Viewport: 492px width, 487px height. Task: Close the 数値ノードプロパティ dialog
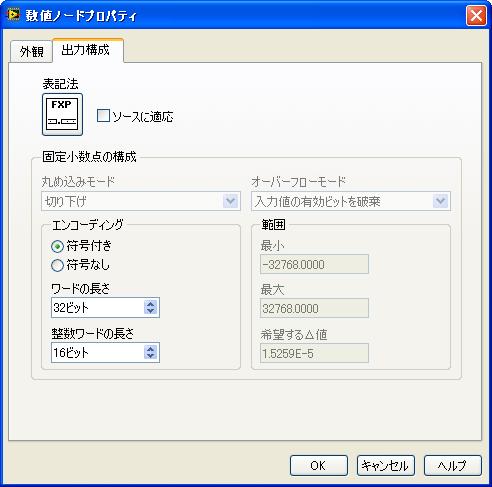click(x=476, y=16)
